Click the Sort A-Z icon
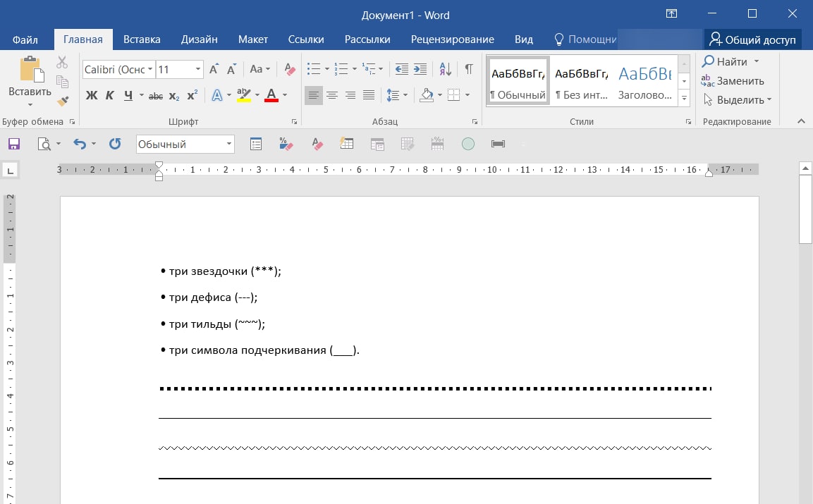813x504 pixels. [x=445, y=69]
